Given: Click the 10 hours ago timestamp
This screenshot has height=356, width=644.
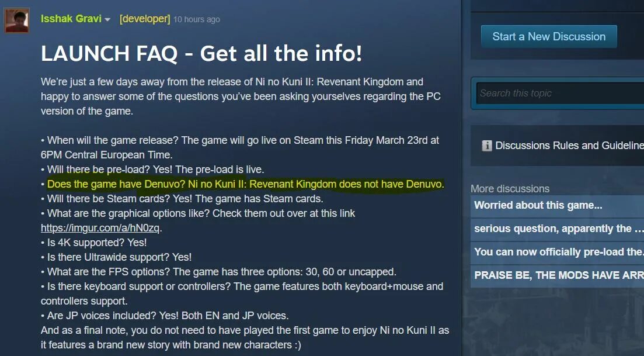Looking at the screenshot, I should coord(196,19).
